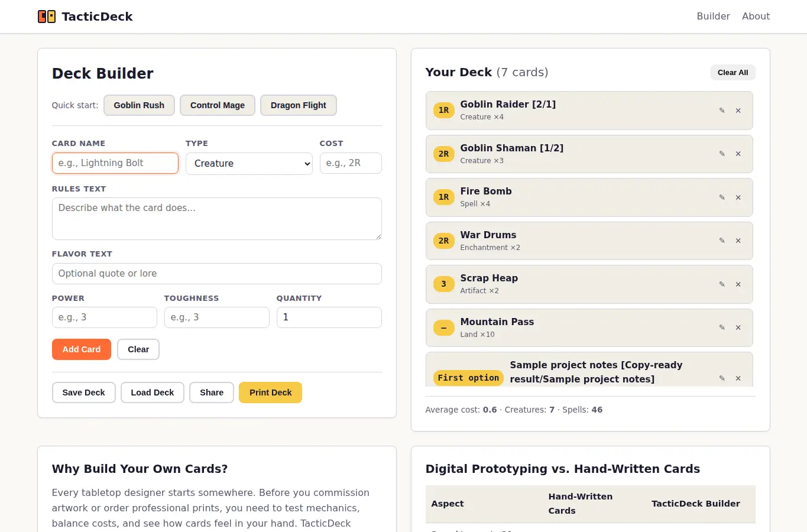The width and height of the screenshot is (807, 532).
Task: Delete the Fire Bomb card
Action: 738,197
